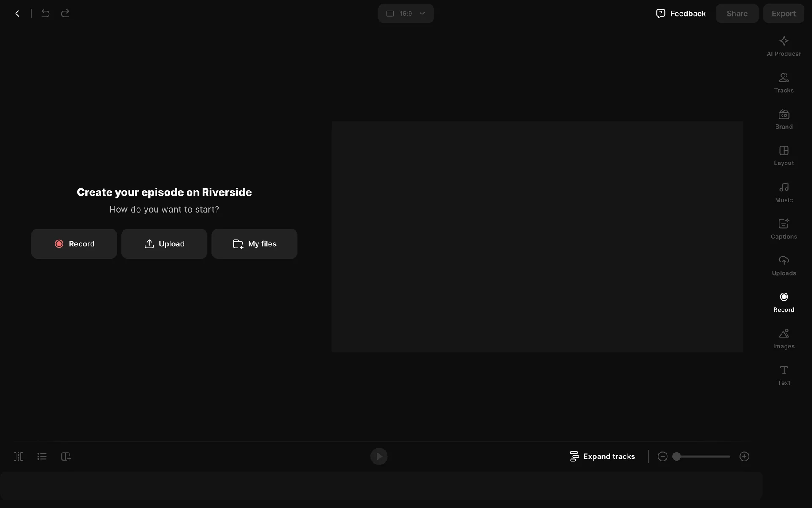Zoom out timeline with minus icon
This screenshot has height=508, width=812.
[x=663, y=456]
